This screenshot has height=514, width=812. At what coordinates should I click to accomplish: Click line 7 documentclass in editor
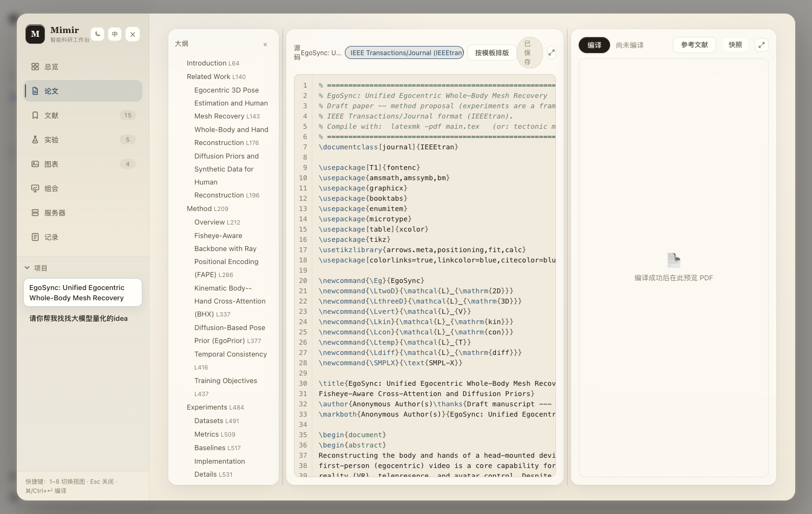[x=388, y=147]
